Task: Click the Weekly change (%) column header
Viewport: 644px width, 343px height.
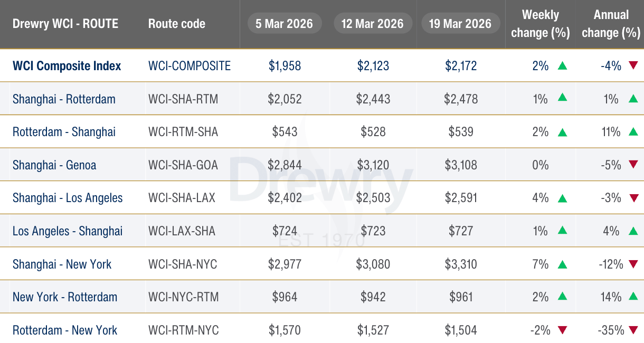Action: coord(541,24)
